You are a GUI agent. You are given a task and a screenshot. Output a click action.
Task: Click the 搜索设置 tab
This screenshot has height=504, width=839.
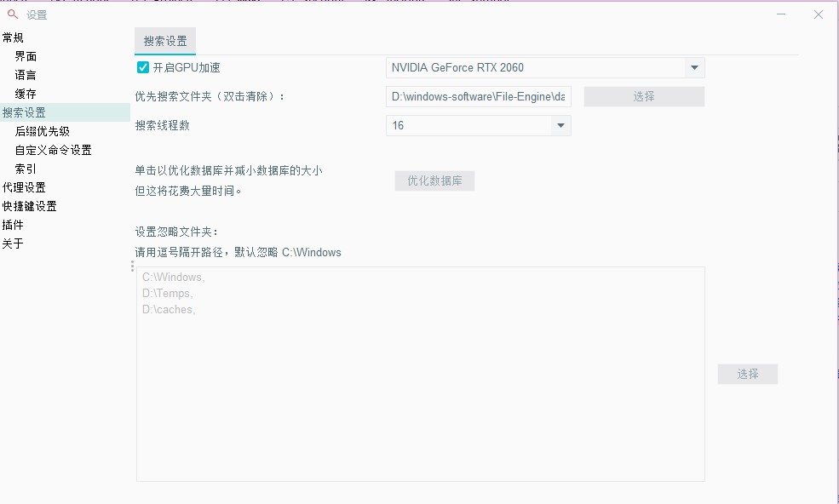(x=165, y=41)
